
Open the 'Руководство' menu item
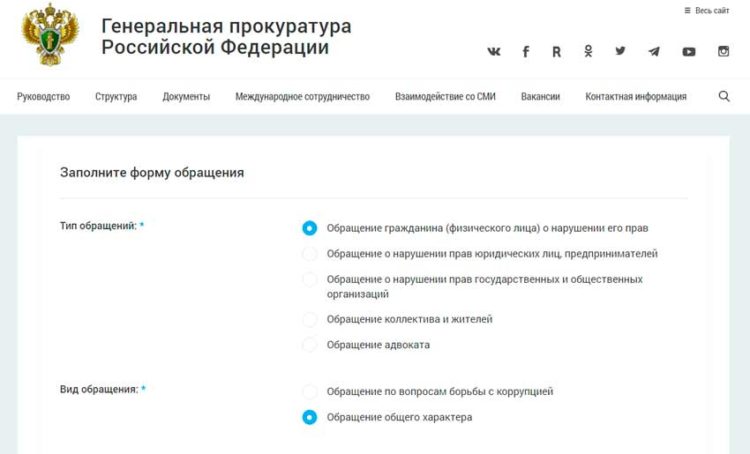[x=43, y=97]
